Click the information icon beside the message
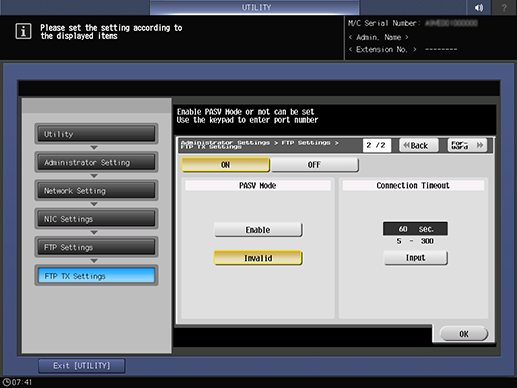Image resolution: width=517 pixels, height=388 pixels. 23,31
